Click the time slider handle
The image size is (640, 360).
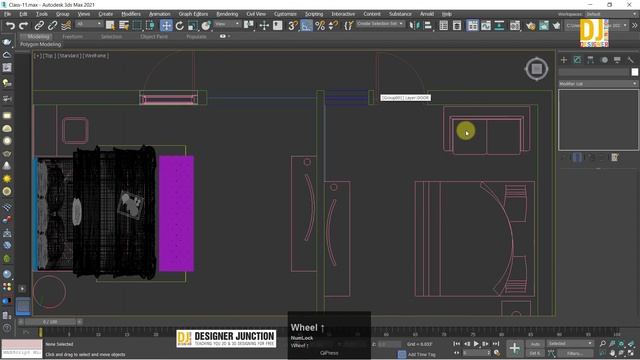click(x=49, y=322)
